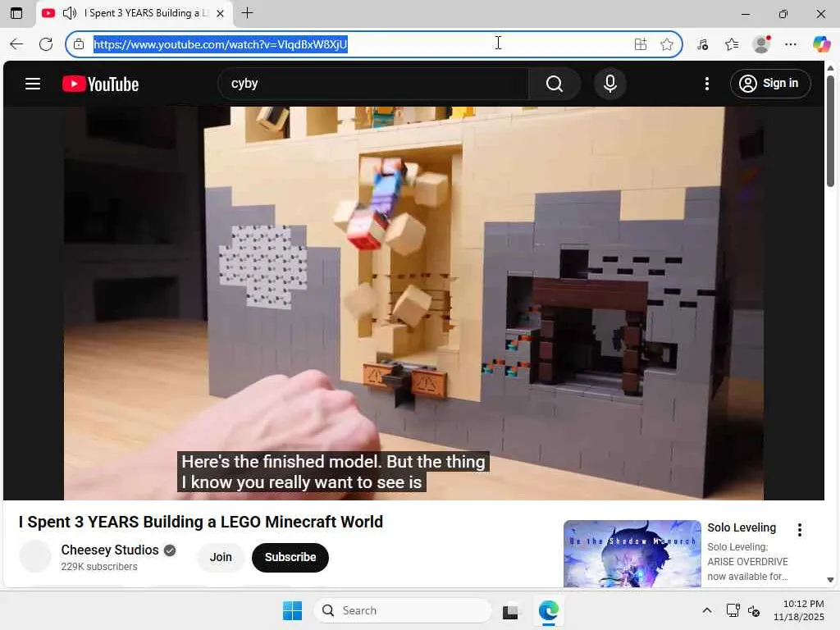Viewport: 840px width, 630px height.
Task: Start voice search with microphone
Action: click(x=609, y=84)
